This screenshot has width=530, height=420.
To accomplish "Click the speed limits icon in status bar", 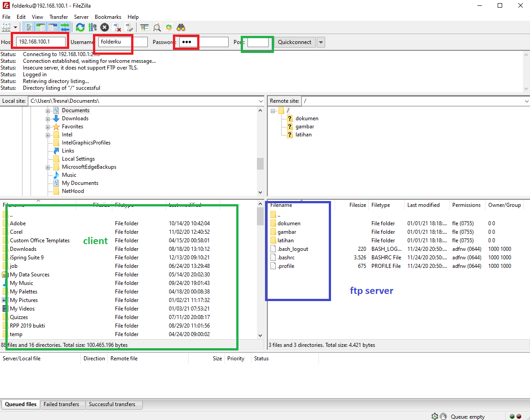I will 443,416.
